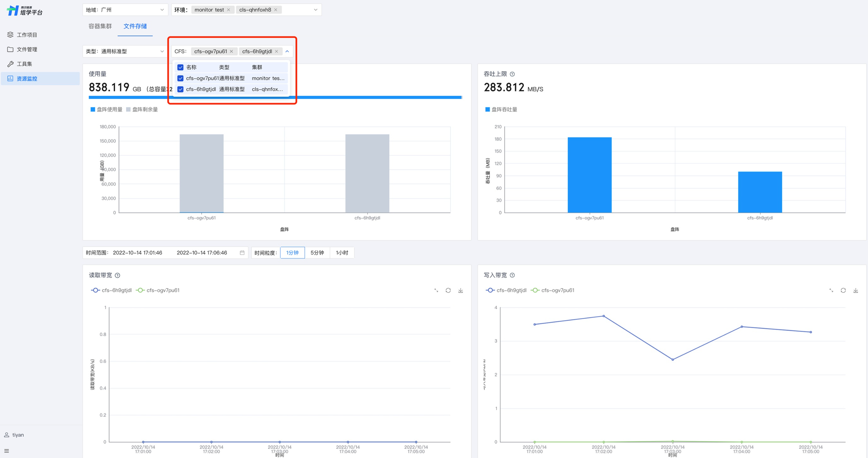Click refresh icon in 写入带宽 panel
The width and height of the screenshot is (868, 458).
(x=843, y=290)
